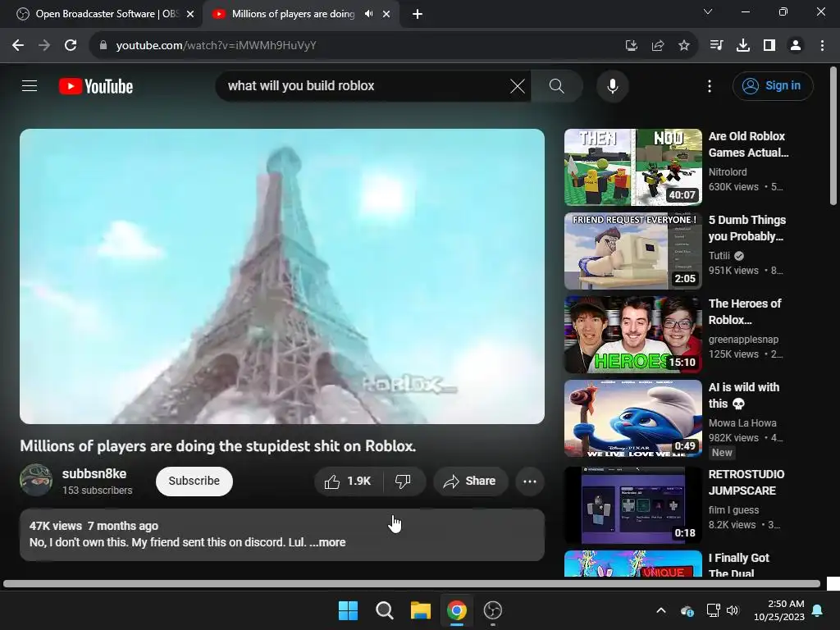Open Are Old Roblox Games thumbnail
Screen dimensions: 840x630
632,167
